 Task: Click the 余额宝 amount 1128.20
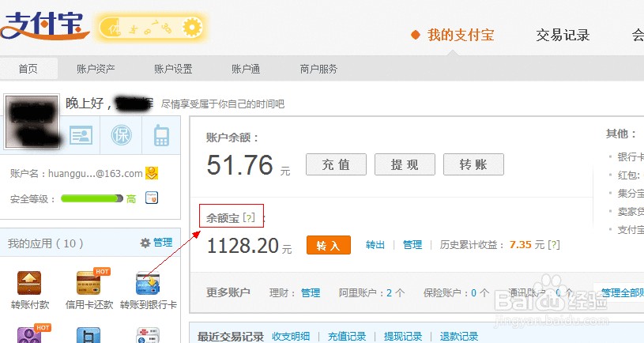tap(243, 246)
